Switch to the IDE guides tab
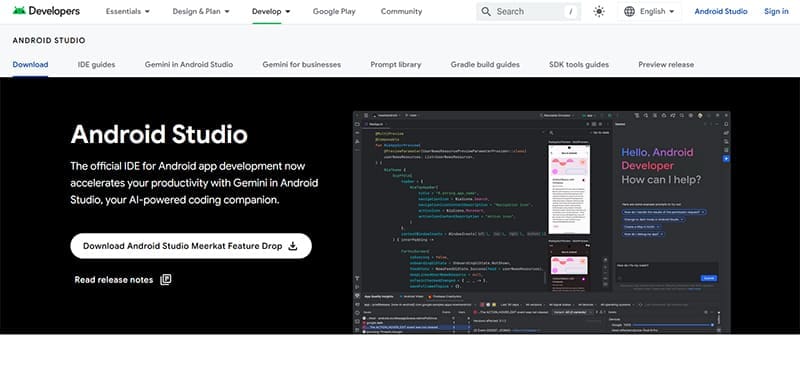Viewport: 800px width, 372px height. pyautogui.click(x=96, y=64)
